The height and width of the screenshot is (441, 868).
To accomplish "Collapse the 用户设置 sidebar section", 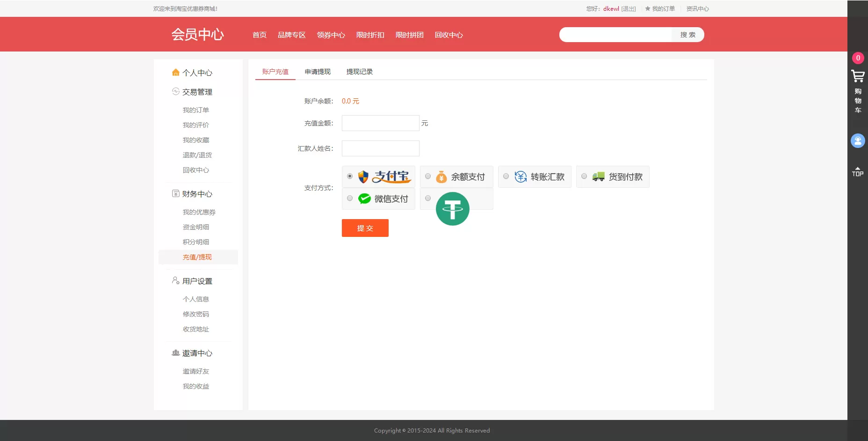I will (x=197, y=280).
